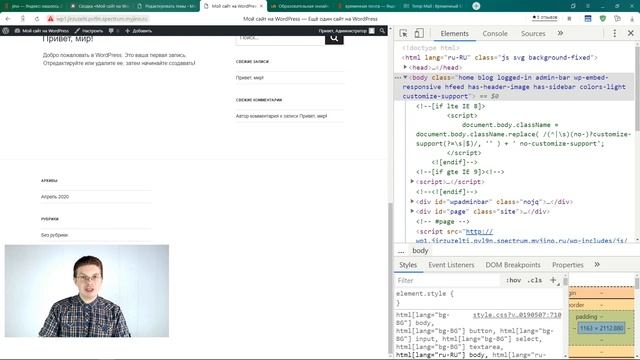Select the #page comment line
This screenshot has height=360, width=640.
click(x=443, y=222)
